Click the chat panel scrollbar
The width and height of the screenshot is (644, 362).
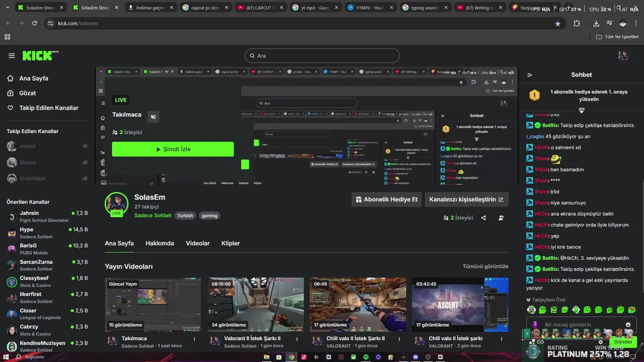[642, 236]
